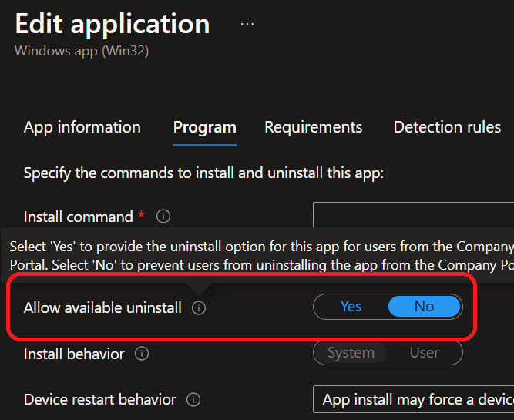Select the Program tab
This screenshot has width=514, height=420.
tap(204, 127)
